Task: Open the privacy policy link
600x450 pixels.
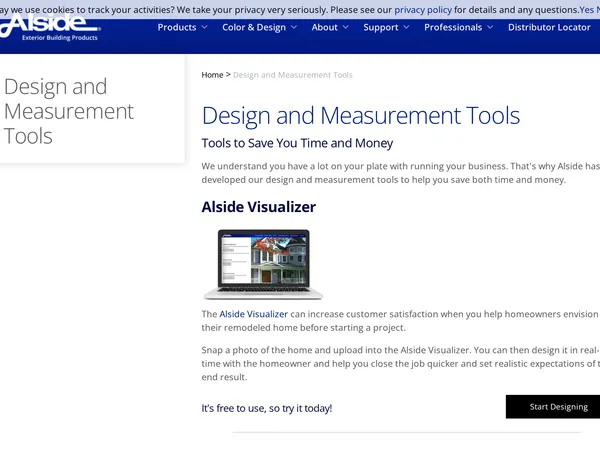Action: [423, 10]
